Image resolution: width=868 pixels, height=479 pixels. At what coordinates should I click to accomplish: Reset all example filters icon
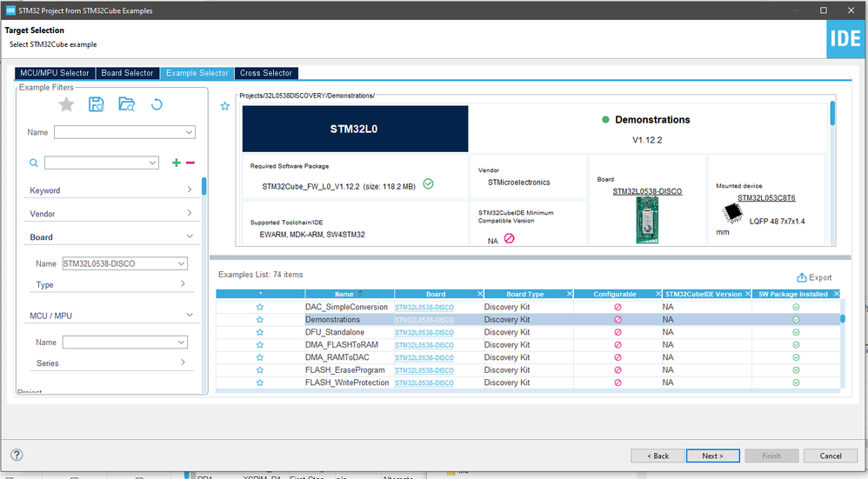click(x=157, y=104)
